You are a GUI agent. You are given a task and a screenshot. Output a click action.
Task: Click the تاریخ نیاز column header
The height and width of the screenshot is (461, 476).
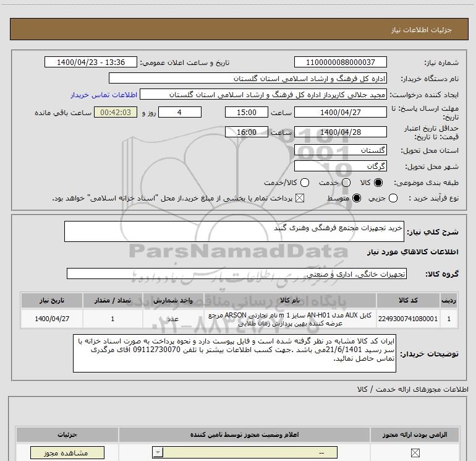point(52,300)
